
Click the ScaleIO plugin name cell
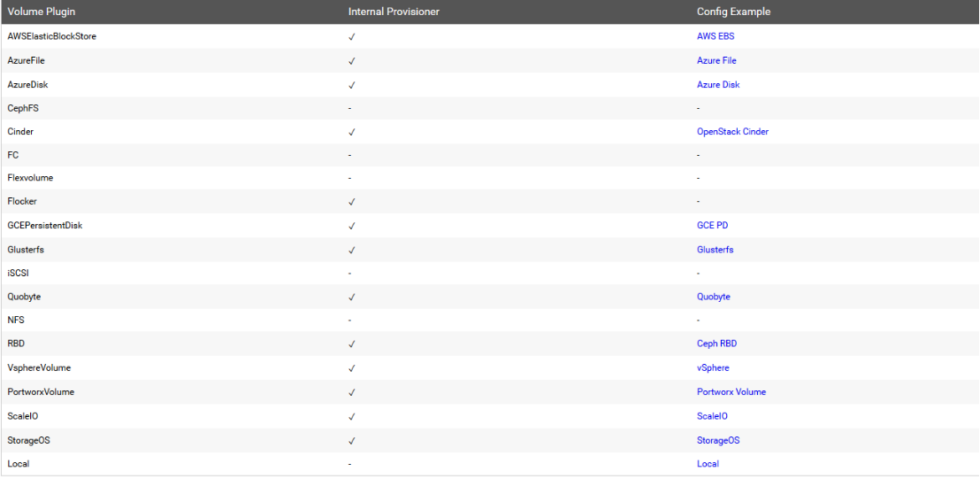click(22, 416)
